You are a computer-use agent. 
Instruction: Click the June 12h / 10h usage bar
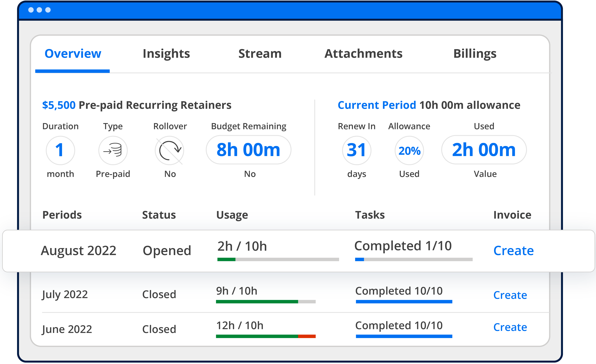[266, 336]
